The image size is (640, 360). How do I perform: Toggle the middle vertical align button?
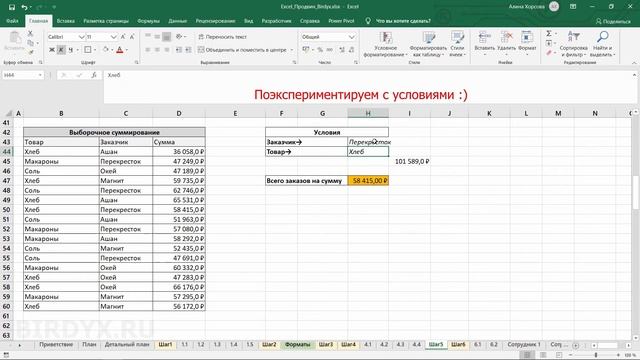[x=157, y=37]
